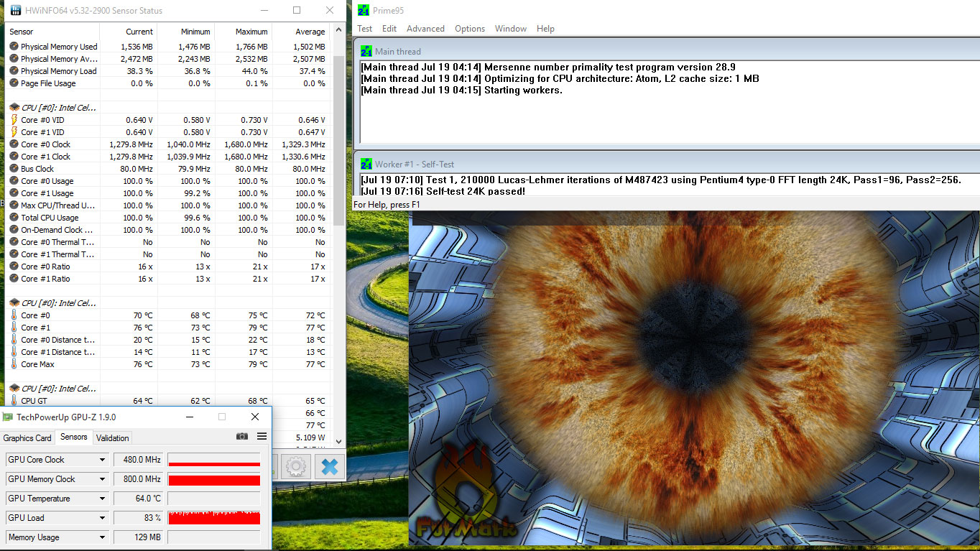Click the Main thread window icon
This screenshot has width=980, height=551.
coord(366,52)
